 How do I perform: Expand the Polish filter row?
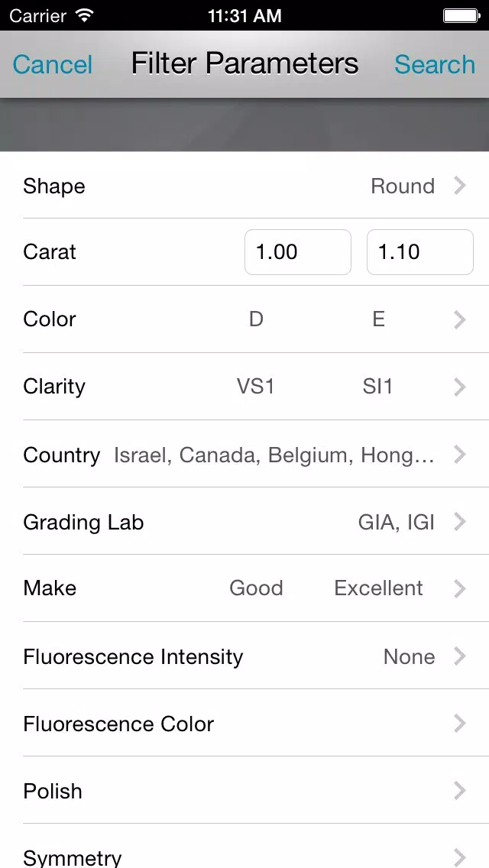[244, 791]
